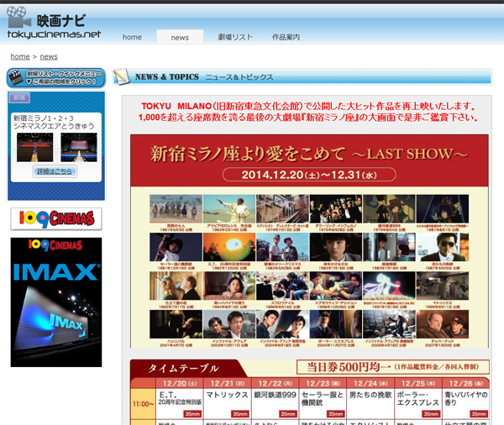This screenshot has height=425, width=504.
Task: Click the notepad icon beside NEWS & TOPICS
Action: 122,76
